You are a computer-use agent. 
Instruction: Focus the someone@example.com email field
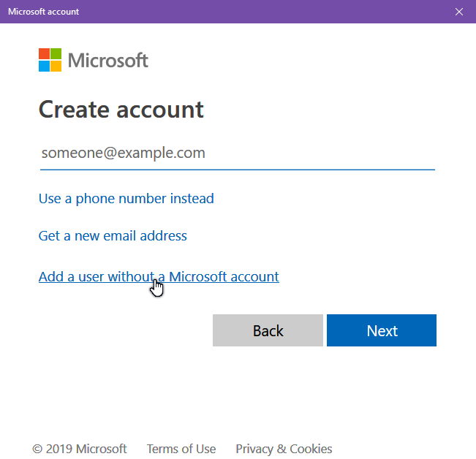pos(238,153)
